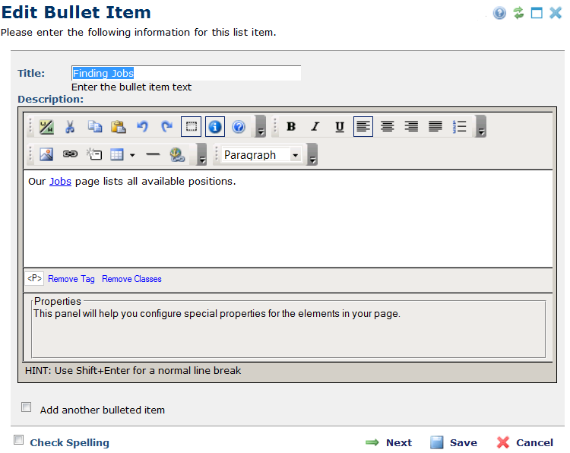Viewport: 570px width, 453px height.
Task: Enable the Check Spelling checkbox
Action: [19, 440]
